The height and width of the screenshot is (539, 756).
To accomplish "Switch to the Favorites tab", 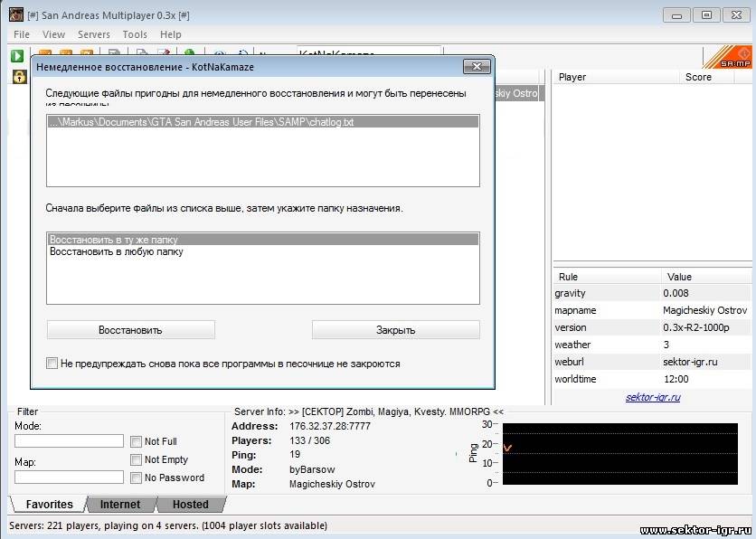I will tap(49, 505).
